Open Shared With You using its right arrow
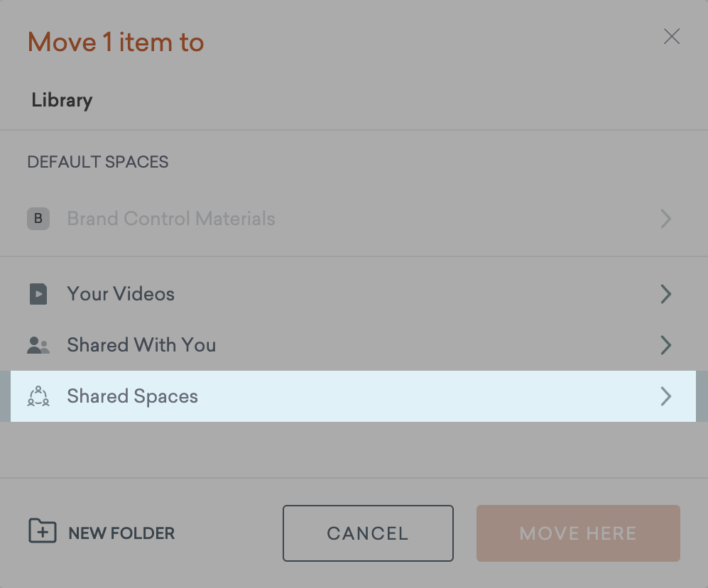 [665, 345]
